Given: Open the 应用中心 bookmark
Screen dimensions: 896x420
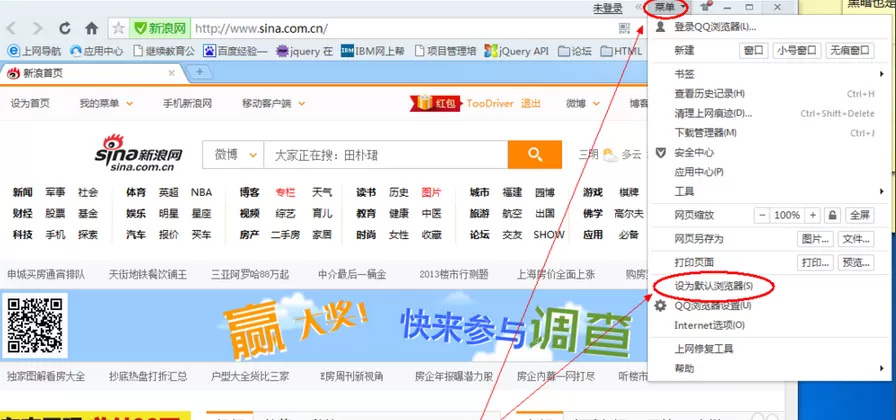Looking at the screenshot, I should pos(97,51).
